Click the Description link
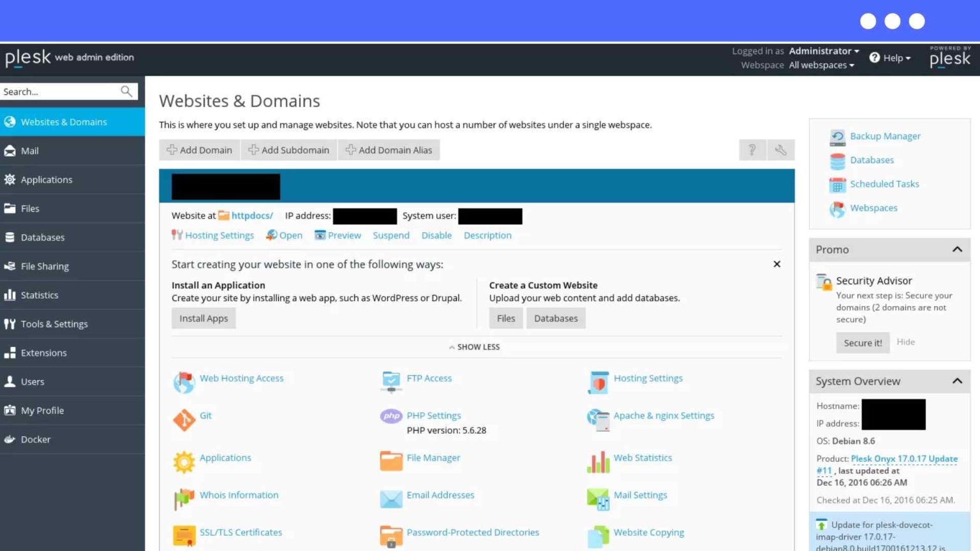The image size is (980, 551). coord(487,235)
